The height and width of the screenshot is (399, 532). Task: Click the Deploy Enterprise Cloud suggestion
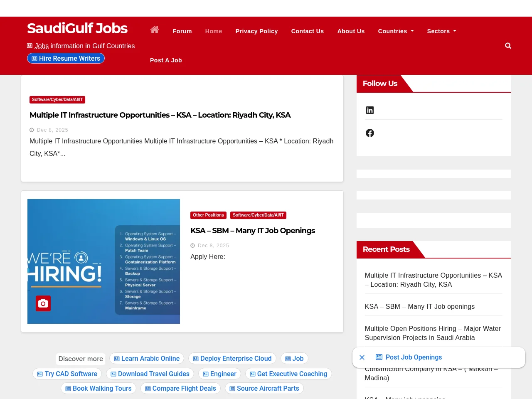(x=232, y=359)
